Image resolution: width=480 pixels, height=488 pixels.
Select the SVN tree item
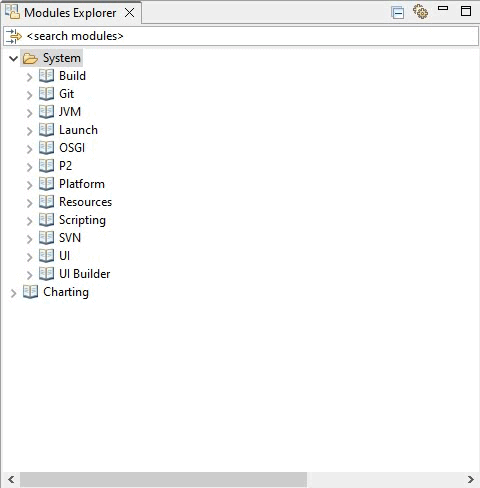click(70, 238)
